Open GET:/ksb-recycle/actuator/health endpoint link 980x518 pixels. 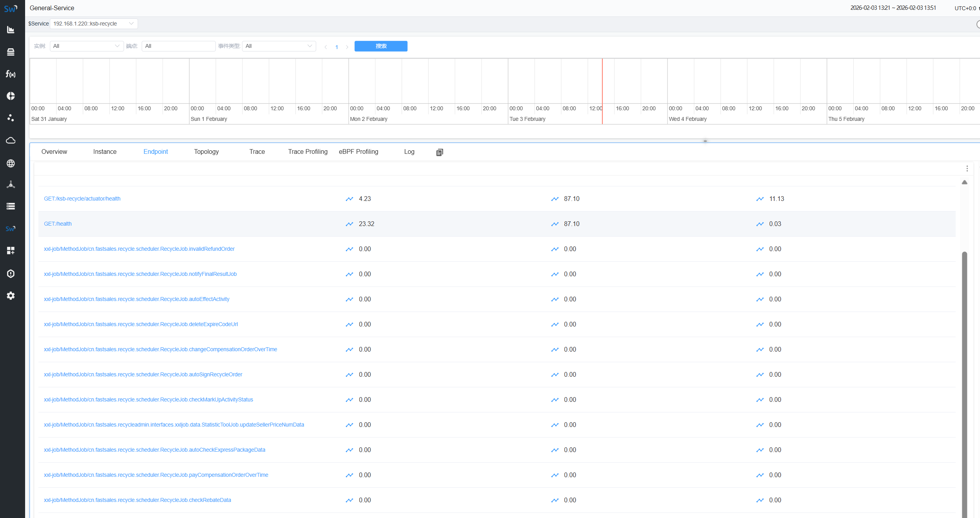[x=82, y=199]
